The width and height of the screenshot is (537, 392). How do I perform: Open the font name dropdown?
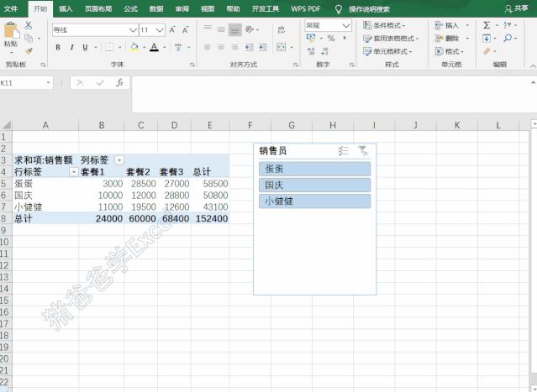[x=133, y=30]
